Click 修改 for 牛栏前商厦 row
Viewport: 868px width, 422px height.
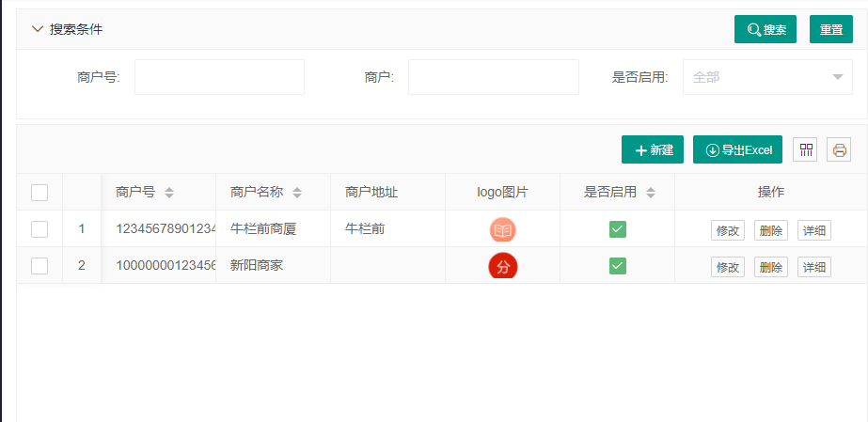[x=728, y=230]
